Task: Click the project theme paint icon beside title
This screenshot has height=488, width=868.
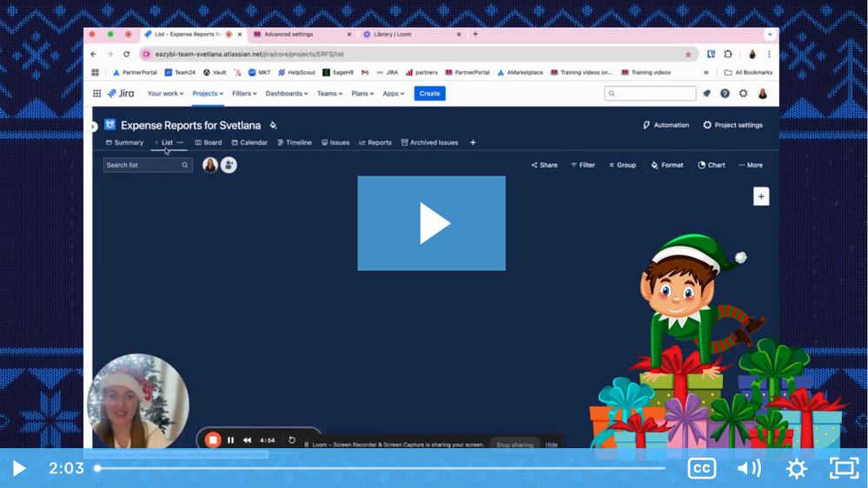Action: [x=273, y=125]
